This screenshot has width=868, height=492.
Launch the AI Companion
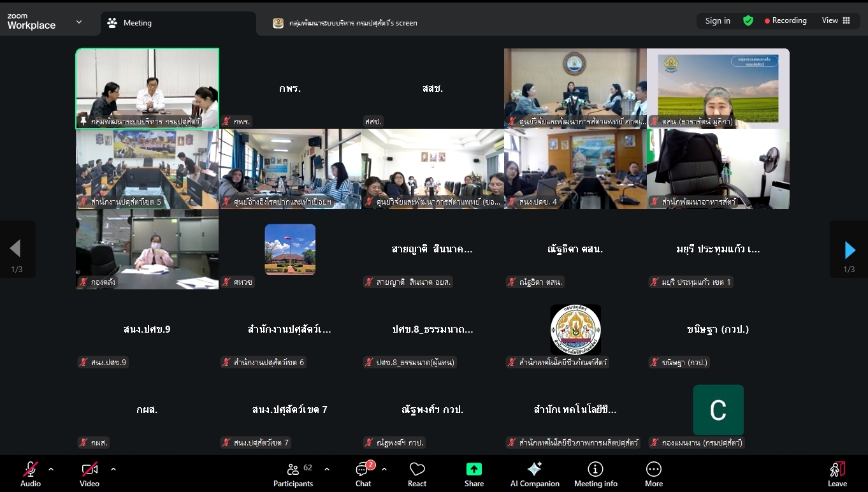(x=535, y=474)
